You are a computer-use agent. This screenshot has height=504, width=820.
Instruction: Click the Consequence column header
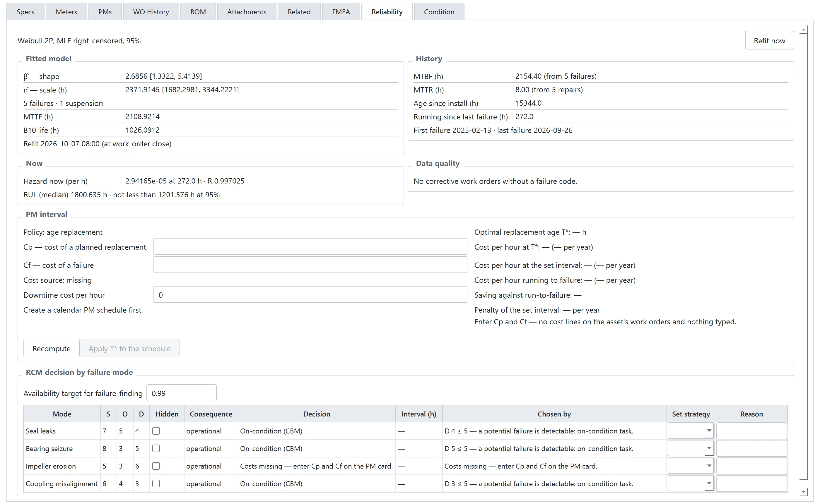click(x=211, y=414)
